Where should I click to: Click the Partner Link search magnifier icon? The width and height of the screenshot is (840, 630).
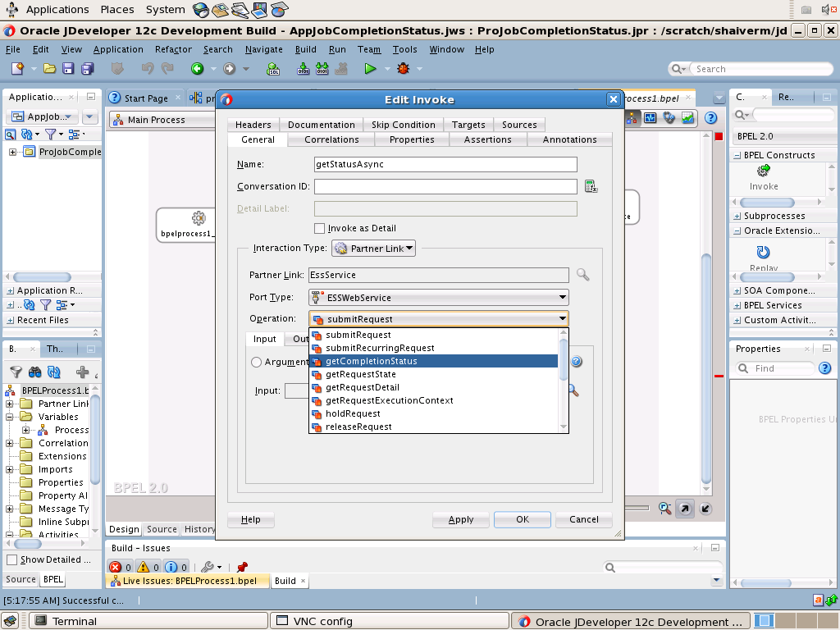click(582, 276)
